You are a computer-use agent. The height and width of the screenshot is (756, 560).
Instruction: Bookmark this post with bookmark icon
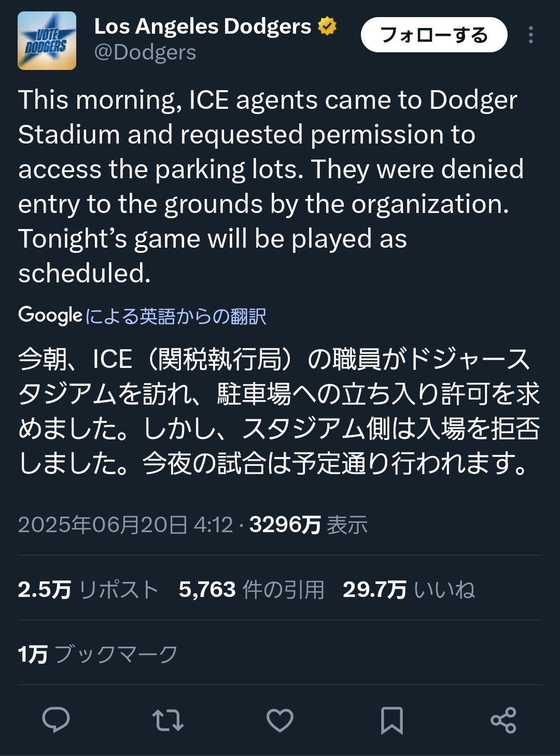pos(391,720)
